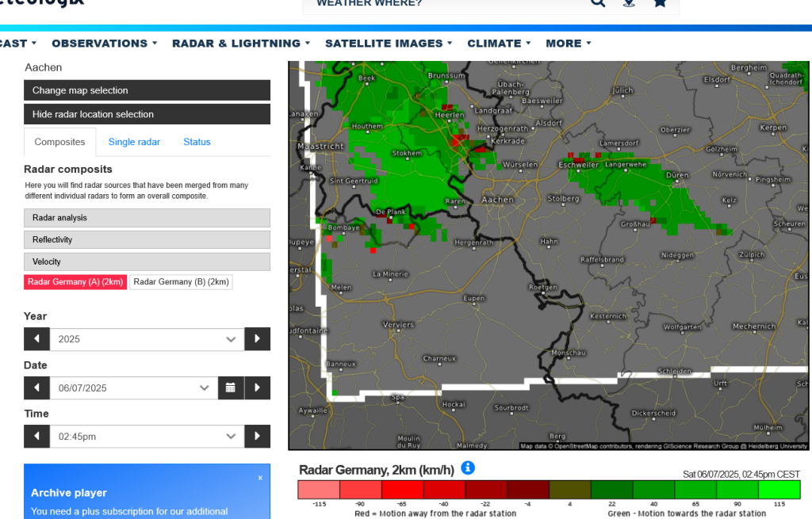The image size is (812, 519).
Task: Click Verviers label on the map
Action: 398,325
